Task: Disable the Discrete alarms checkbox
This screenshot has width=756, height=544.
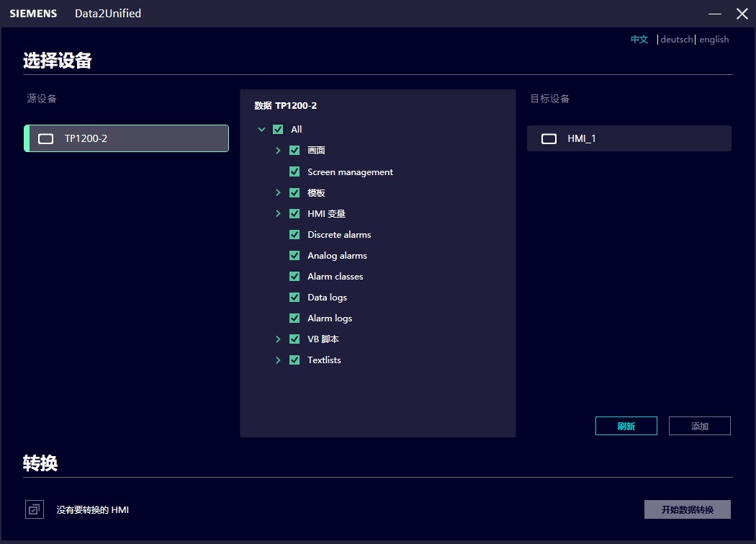Action: coord(294,235)
